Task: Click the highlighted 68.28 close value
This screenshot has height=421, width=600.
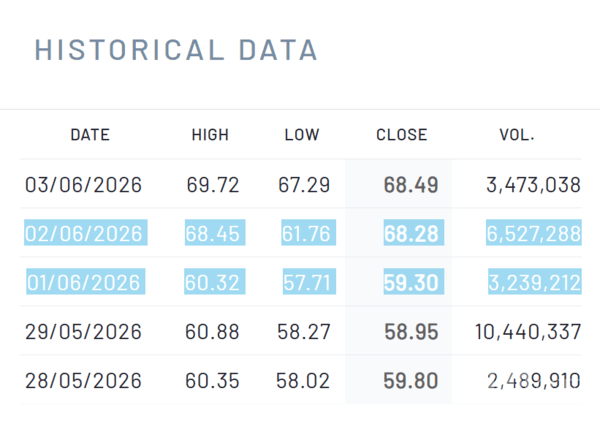Action: click(x=413, y=233)
